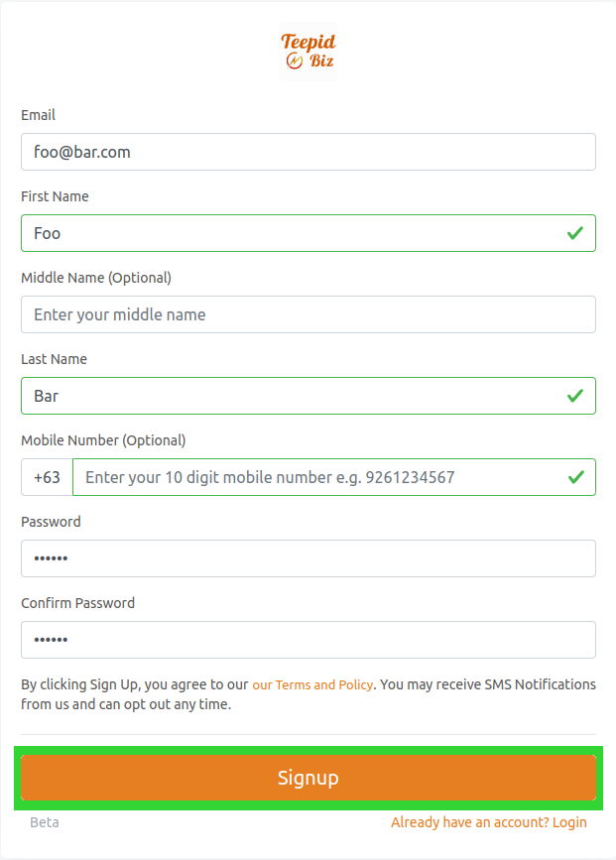Click the Last Name input with Bar

click(x=288, y=396)
